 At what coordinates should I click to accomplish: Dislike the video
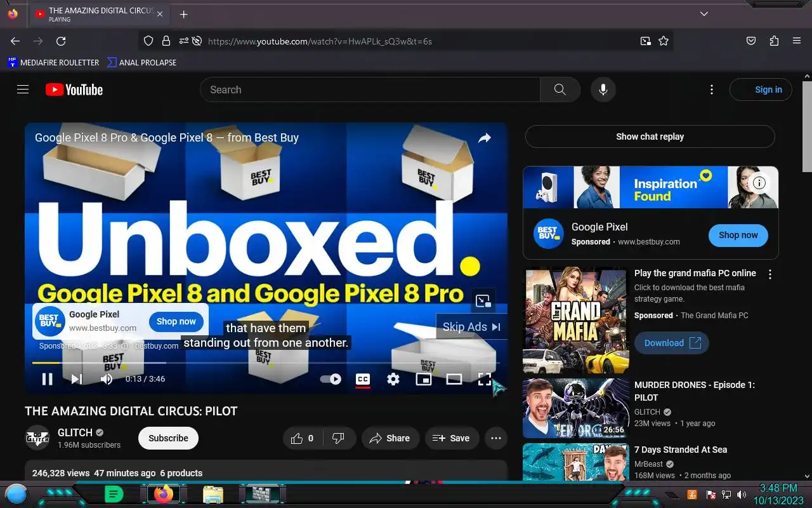click(x=338, y=438)
